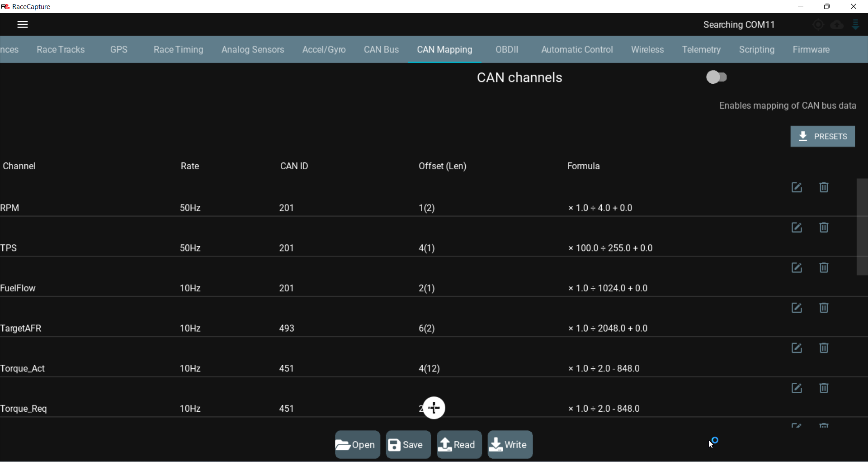Delete the Torque_Req channel mapping
868x462 pixels.
824,388
